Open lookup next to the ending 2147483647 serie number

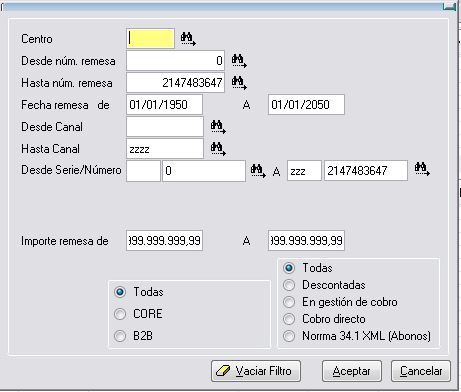(x=422, y=169)
